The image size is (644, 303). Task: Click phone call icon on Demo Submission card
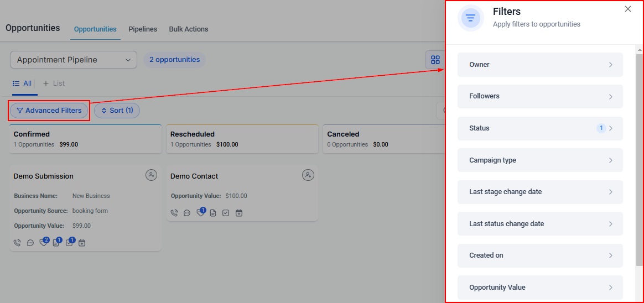tap(17, 243)
